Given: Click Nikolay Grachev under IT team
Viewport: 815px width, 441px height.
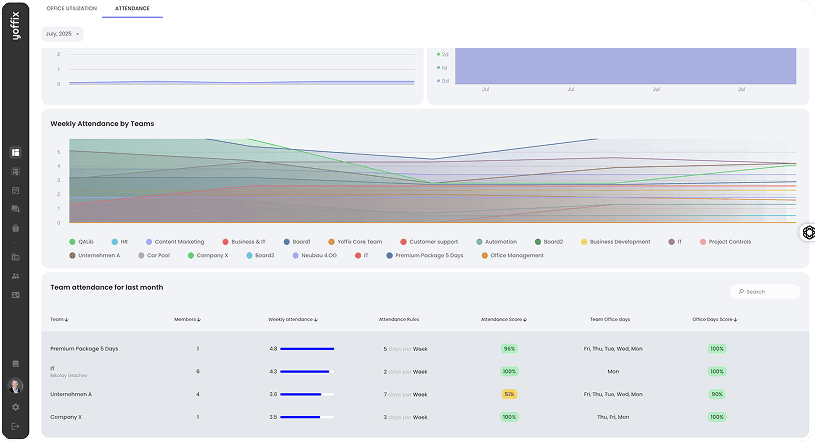Looking at the screenshot, I should [x=69, y=375].
